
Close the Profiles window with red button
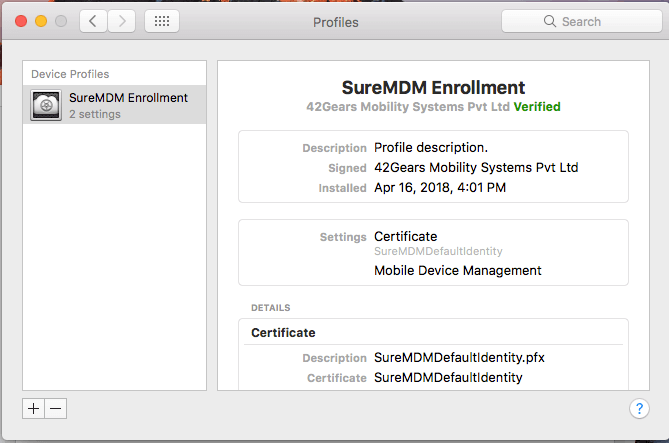[21, 21]
